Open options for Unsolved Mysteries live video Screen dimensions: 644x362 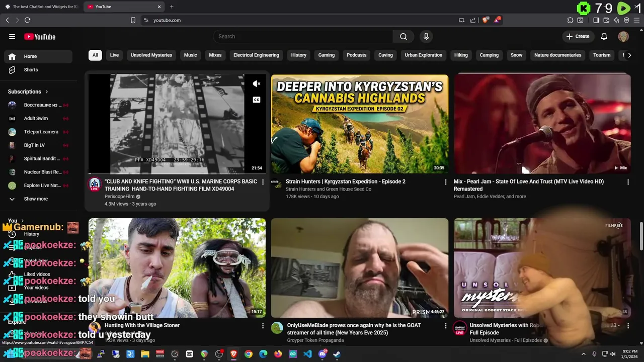(628, 326)
